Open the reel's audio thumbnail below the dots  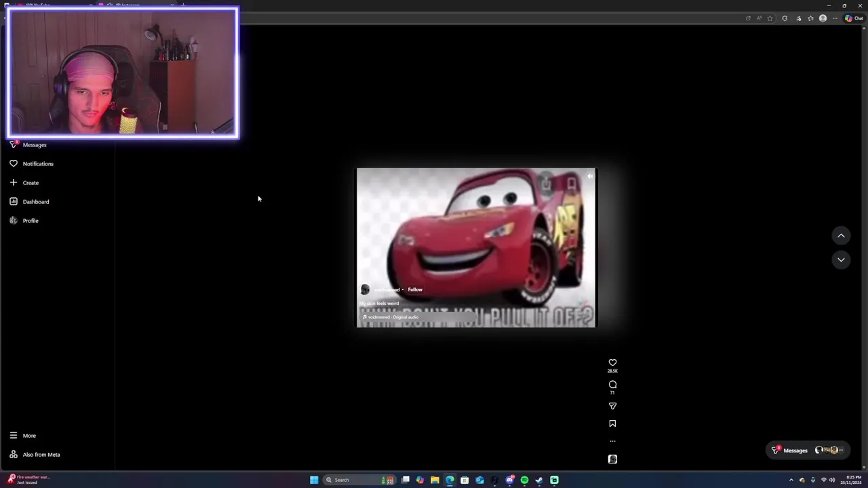[x=612, y=459]
